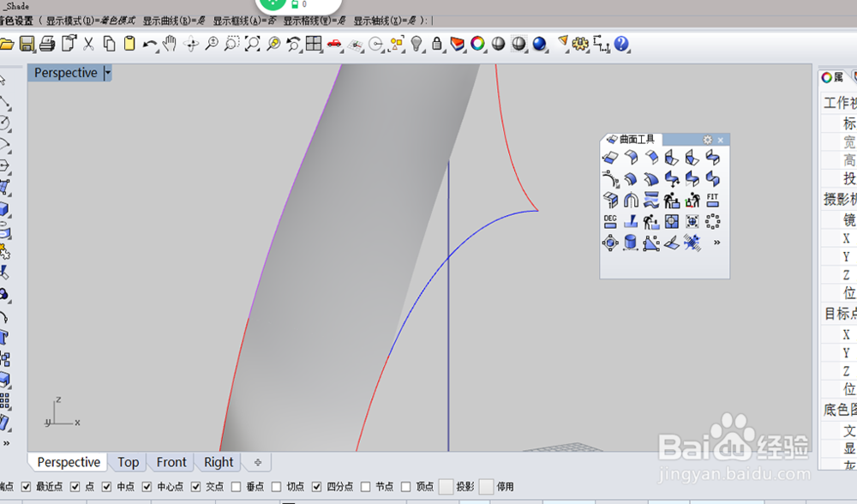
Task: Toggle the 最近点 osnap checkbox
Action: pyautogui.click(x=26, y=487)
